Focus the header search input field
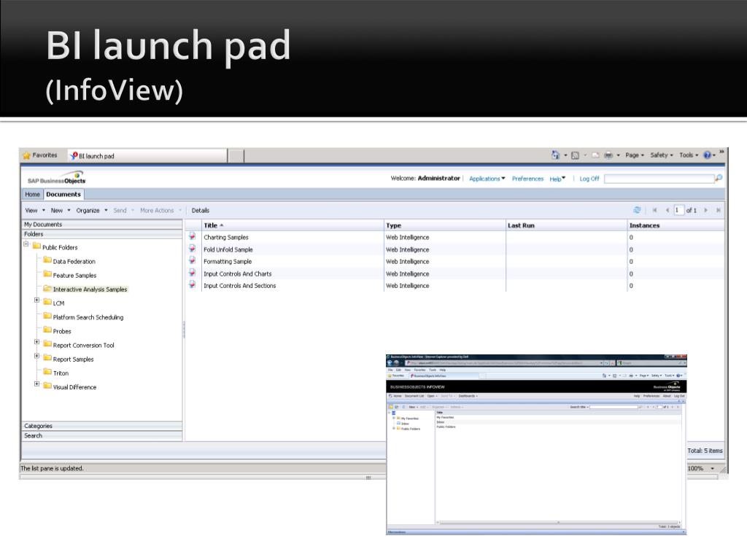The width and height of the screenshot is (747, 560). [659, 179]
